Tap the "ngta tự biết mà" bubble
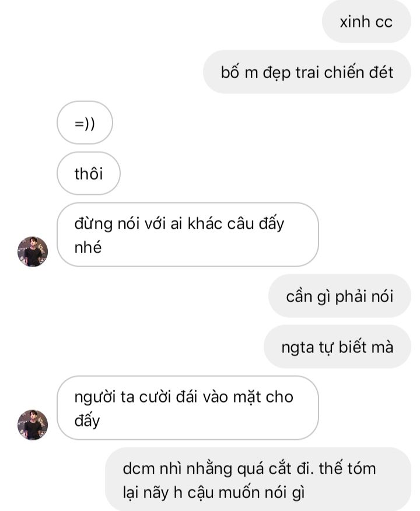Viewport: 420px width, 511px height. [337, 346]
